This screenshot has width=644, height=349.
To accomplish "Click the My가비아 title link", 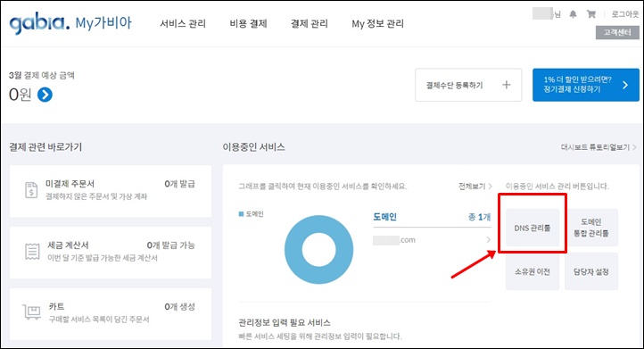I will 103,23.
